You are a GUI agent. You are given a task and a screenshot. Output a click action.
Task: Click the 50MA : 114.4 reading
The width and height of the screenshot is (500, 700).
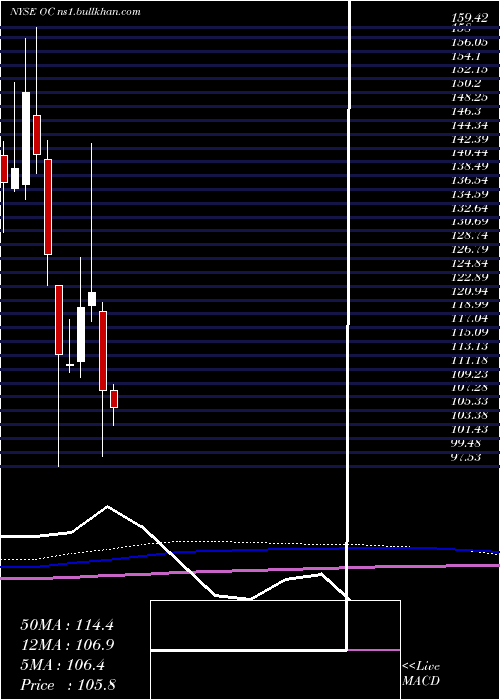pyautogui.click(x=67, y=624)
